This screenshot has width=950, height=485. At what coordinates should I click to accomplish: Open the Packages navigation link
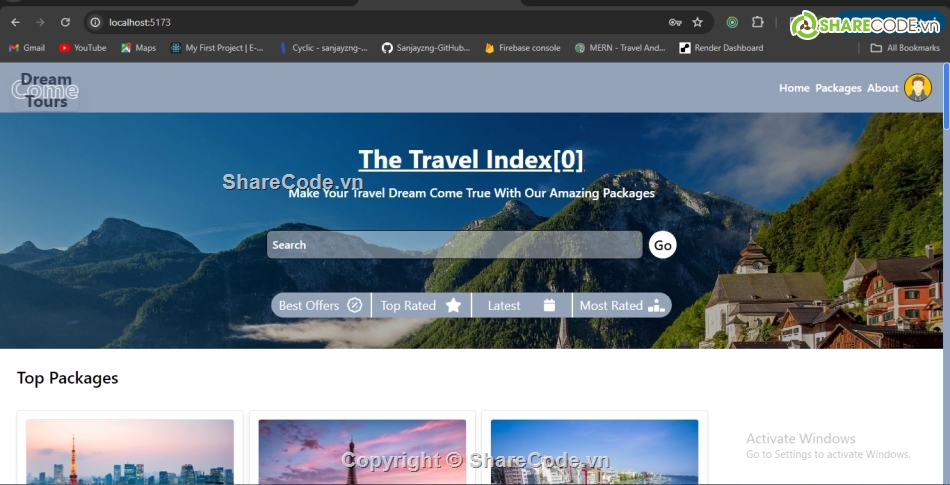point(838,88)
